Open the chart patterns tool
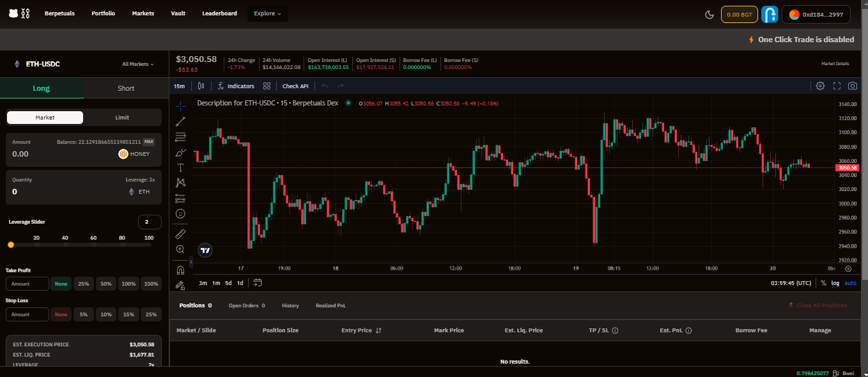This screenshot has width=868, height=377. 180,183
